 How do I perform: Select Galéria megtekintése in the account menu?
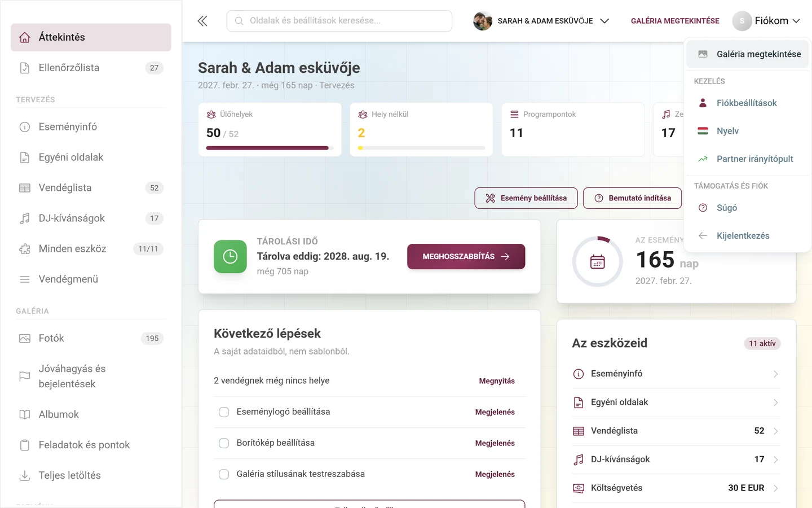click(x=748, y=54)
